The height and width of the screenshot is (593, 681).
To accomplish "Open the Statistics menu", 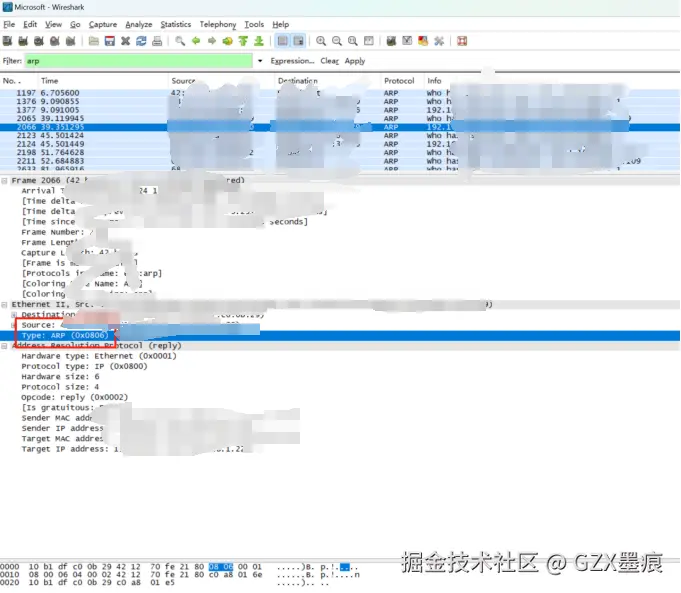I will click(x=175, y=24).
